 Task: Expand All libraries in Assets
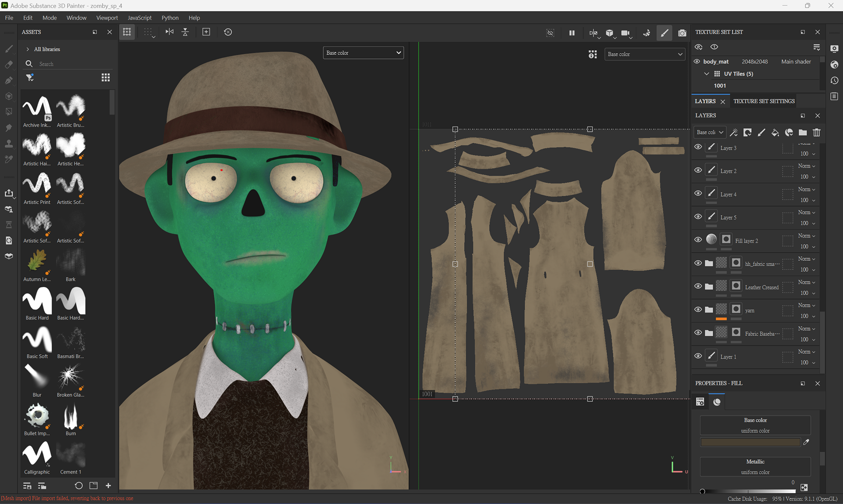(x=28, y=49)
